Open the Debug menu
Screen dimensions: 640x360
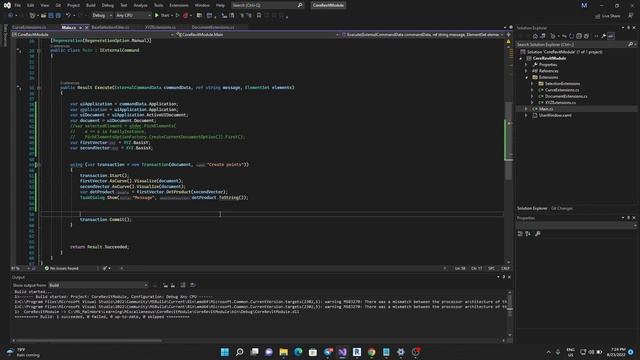coord(108,5)
